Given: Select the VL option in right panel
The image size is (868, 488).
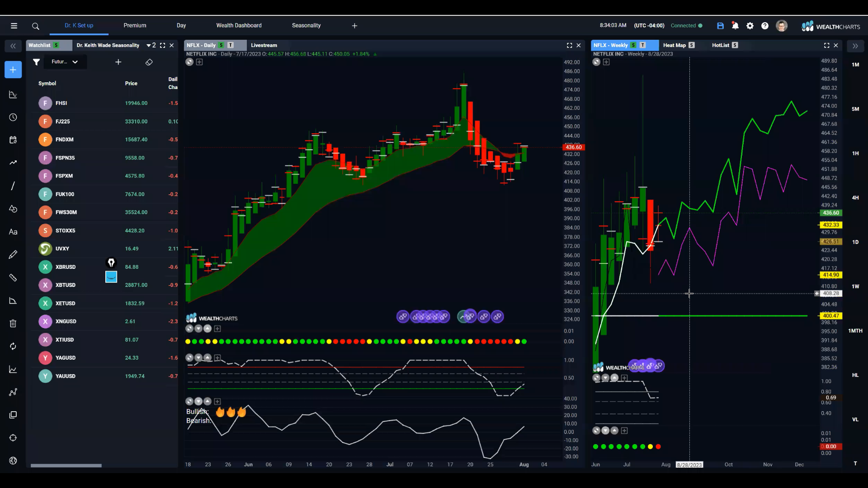Looking at the screenshot, I should [x=855, y=419].
